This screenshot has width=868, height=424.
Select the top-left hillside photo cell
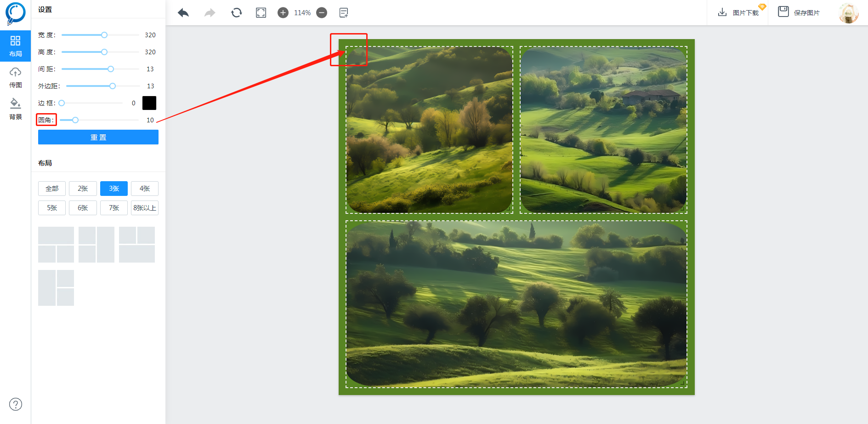429,130
